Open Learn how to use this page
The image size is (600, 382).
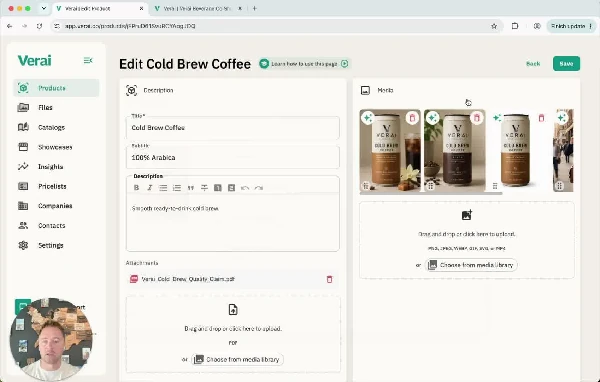(x=304, y=64)
